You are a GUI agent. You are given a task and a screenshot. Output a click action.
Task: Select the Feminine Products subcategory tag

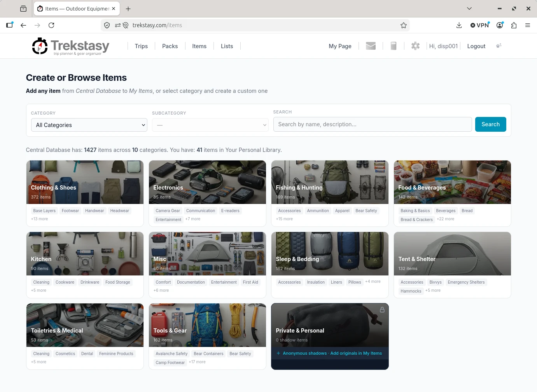pyautogui.click(x=116, y=354)
